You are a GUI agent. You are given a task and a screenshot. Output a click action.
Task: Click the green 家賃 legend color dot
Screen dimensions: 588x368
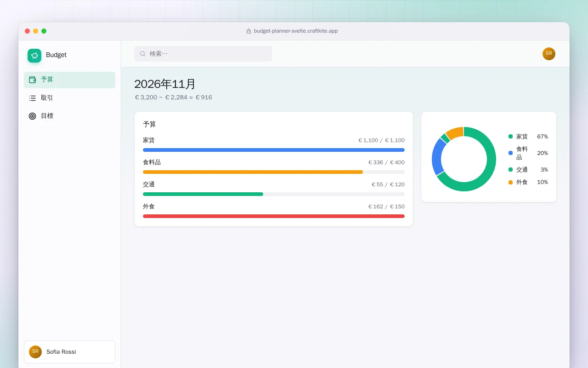510,137
